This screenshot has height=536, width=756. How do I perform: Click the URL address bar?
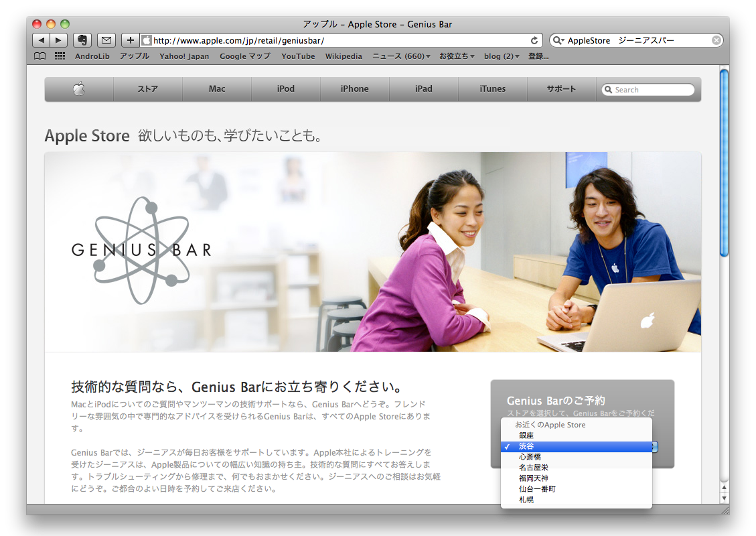coord(340,40)
